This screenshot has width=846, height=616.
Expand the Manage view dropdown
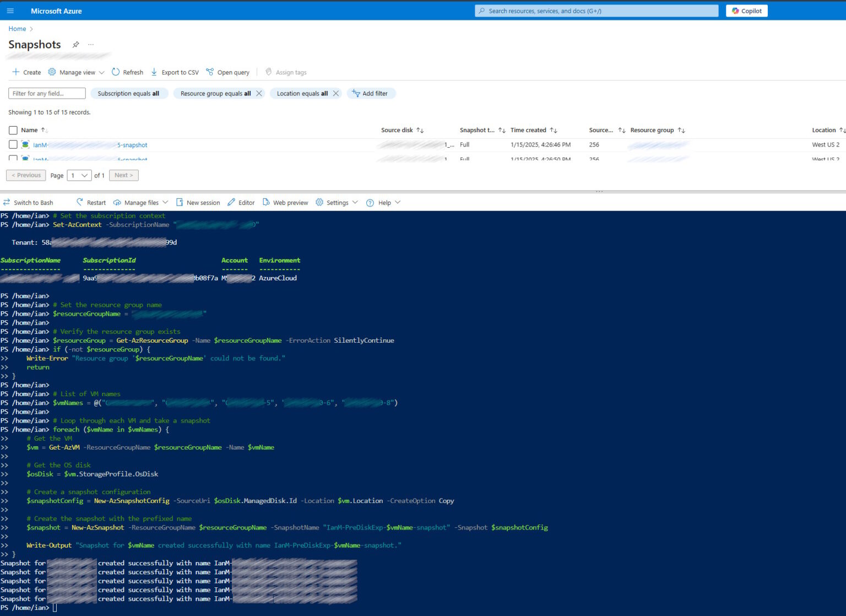pos(76,72)
